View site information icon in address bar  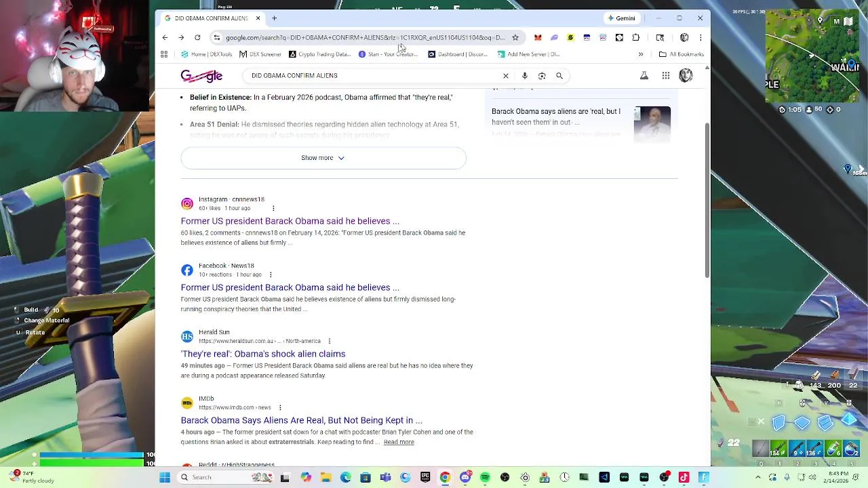(x=216, y=37)
